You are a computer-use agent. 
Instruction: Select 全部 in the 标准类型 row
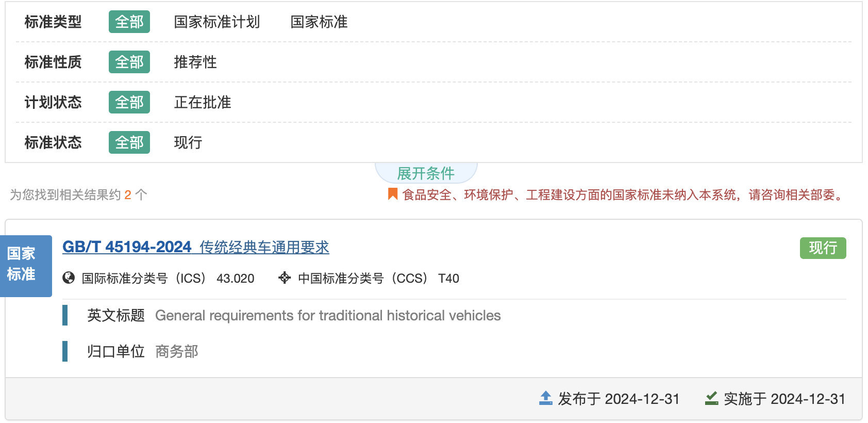click(129, 22)
